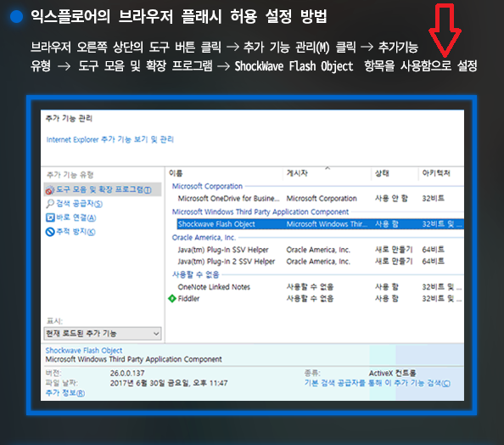This screenshot has width=504, height=445.
Task: Select 바로 연결(A) add-on type
Action: pos(76,218)
